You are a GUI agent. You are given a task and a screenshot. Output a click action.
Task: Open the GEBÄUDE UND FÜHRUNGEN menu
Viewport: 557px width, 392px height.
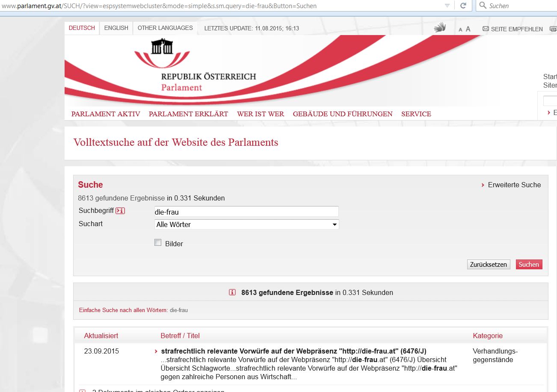(343, 114)
